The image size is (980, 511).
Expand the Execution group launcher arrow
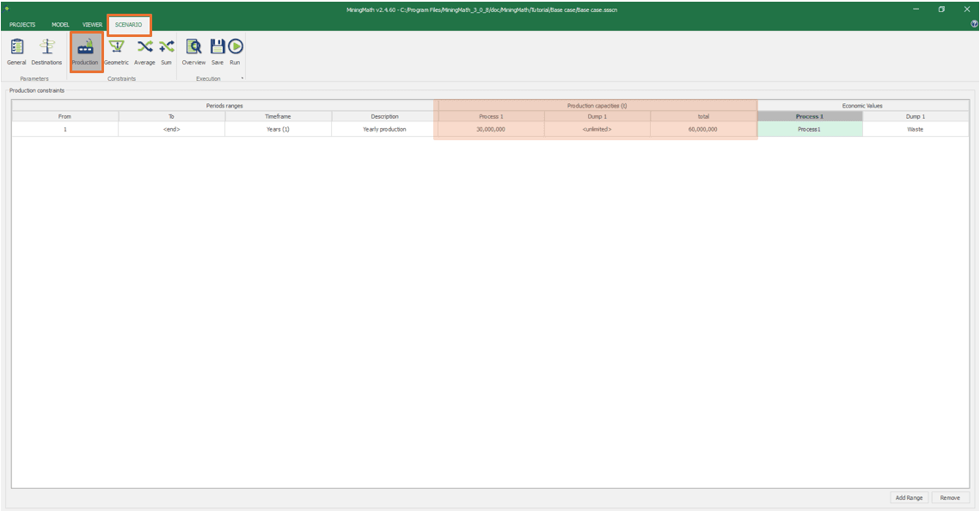(242, 79)
